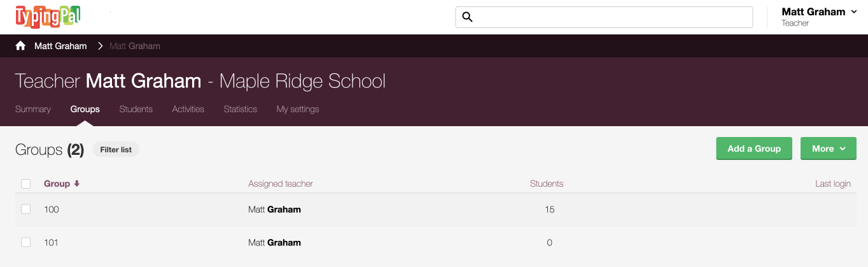The width and height of the screenshot is (868, 267).
Task: Sort by the Last login column
Action: 833,184
